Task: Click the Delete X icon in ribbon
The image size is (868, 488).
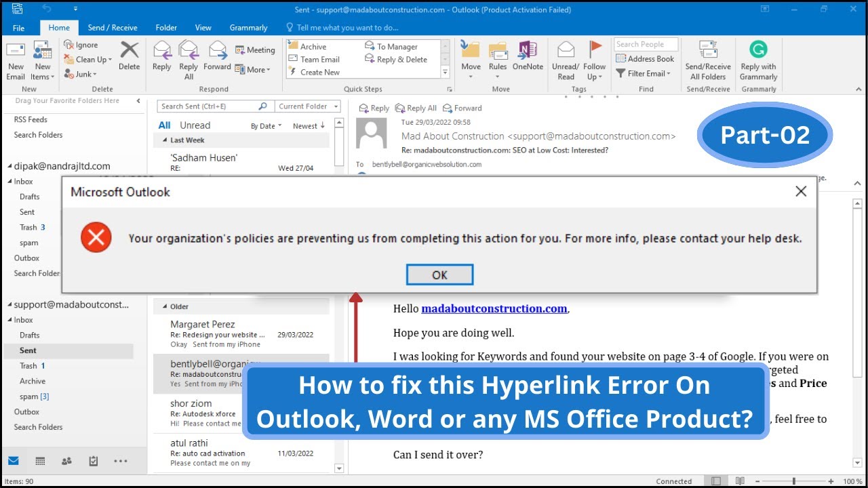Action: [x=129, y=50]
